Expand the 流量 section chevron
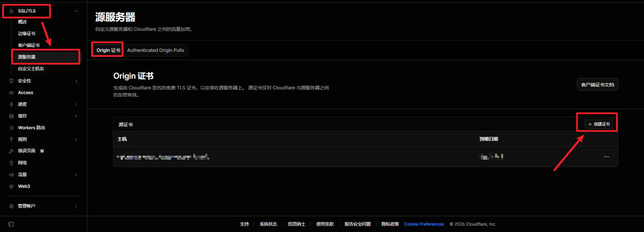 point(76,175)
